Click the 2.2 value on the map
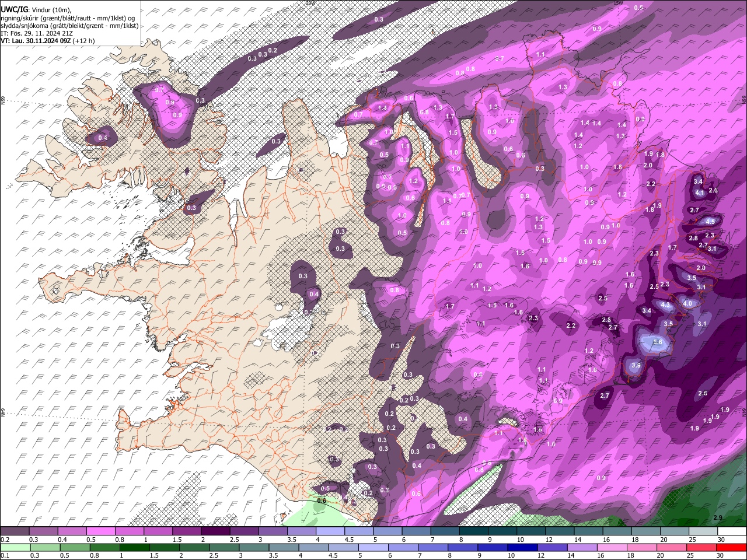The image size is (747, 560). [x=571, y=325]
